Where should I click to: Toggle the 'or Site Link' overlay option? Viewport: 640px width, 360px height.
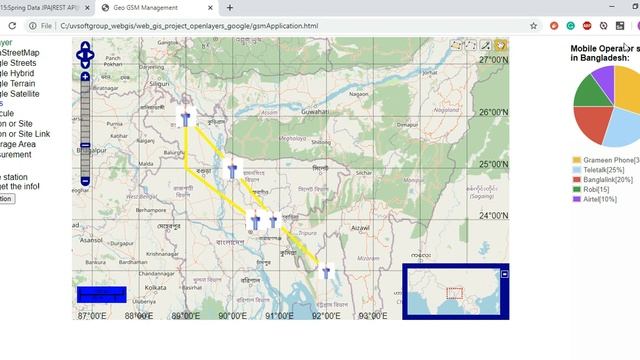[25, 134]
